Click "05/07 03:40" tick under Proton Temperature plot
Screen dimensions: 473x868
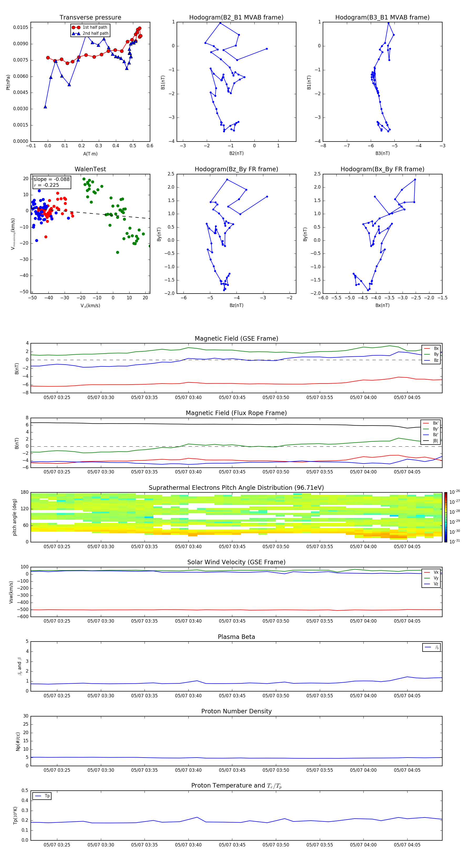(x=188, y=845)
